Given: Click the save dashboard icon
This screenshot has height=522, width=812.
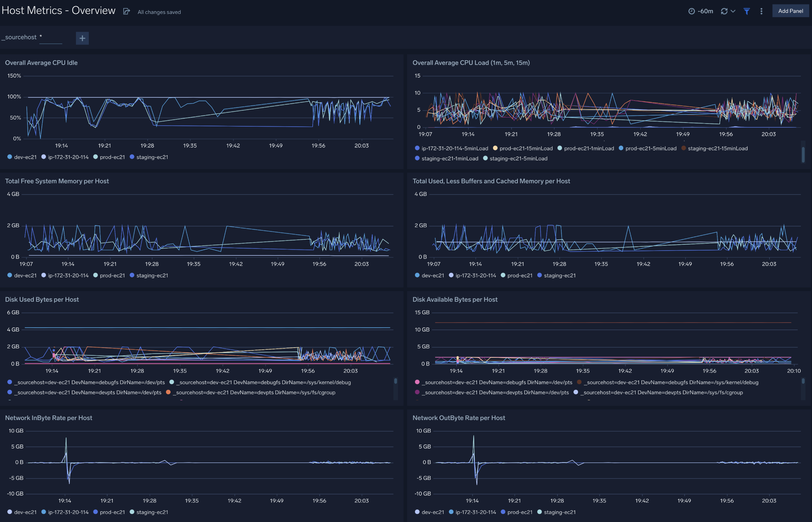Looking at the screenshot, I should tap(126, 11).
